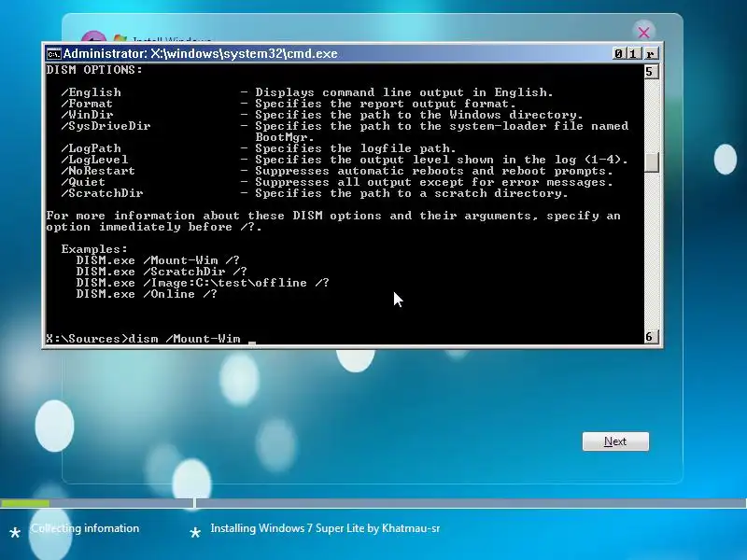Screen dimensions: 747x560
Task: Click the cmd.exe system menu icon
Action: point(53,54)
